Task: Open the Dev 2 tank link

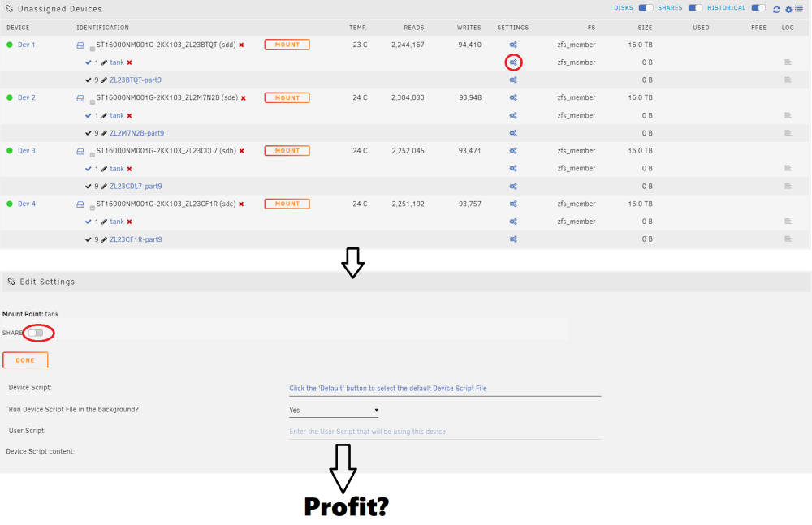Action: tap(117, 116)
